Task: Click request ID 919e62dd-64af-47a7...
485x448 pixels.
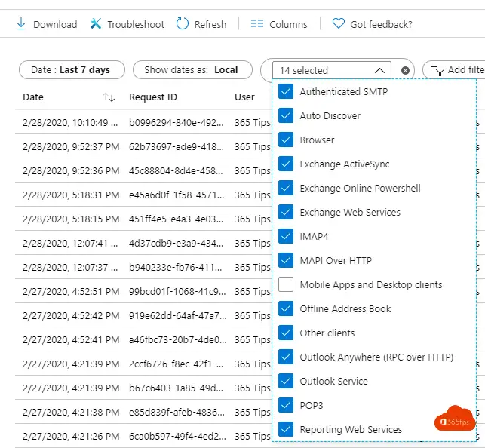Action: click(x=178, y=316)
